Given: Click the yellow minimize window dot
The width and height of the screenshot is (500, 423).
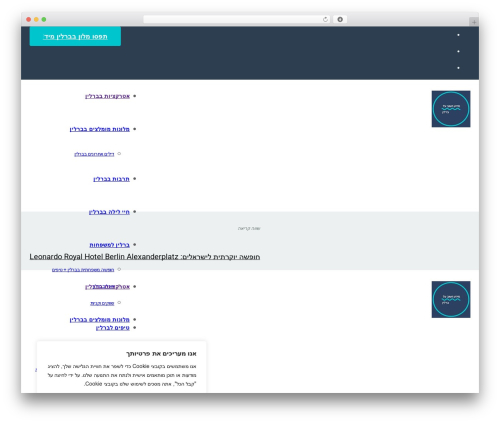Looking at the screenshot, I should point(36,19).
